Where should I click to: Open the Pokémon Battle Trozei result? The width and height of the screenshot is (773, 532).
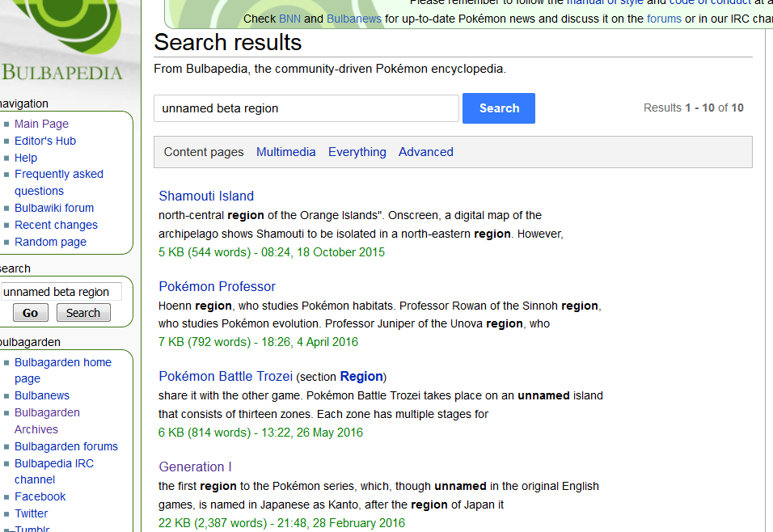[226, 376]
